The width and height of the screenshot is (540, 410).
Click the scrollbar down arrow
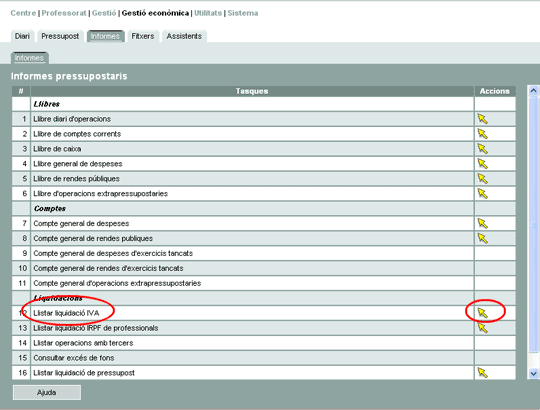coord(533,374)
